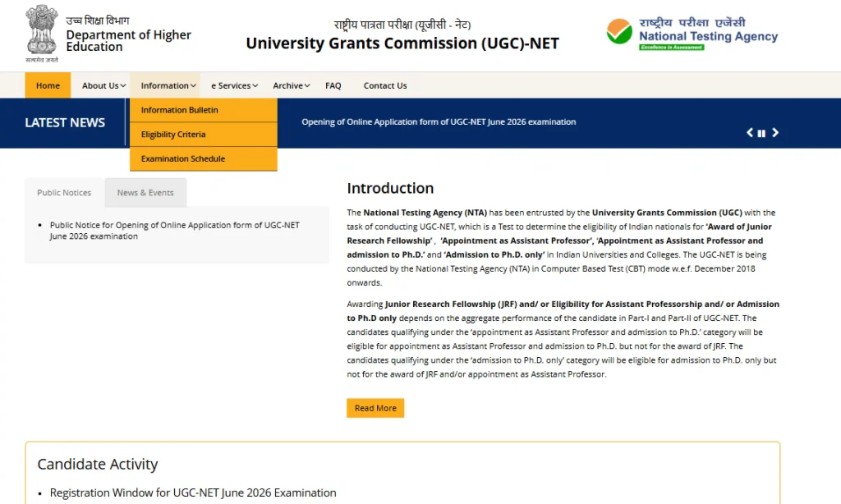Image resolution: width=841 pixels, height=504 pixels.
Task: Open the e Services dropdown
Action: [233, 85]
